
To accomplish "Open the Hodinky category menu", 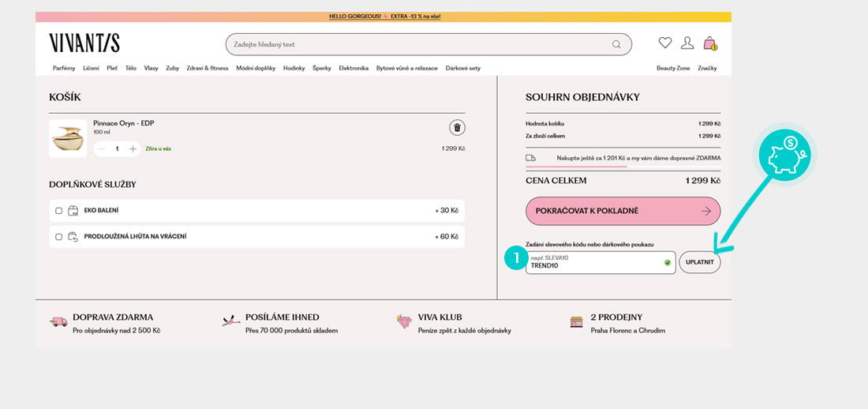I will [x=294, y=68].
